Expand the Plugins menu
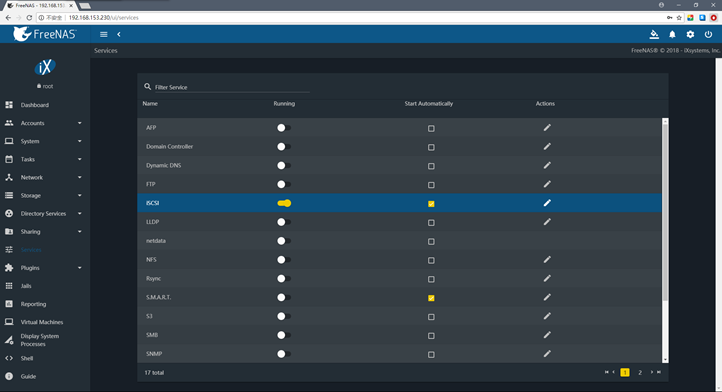Screen dimensions: 722x392 44,268
